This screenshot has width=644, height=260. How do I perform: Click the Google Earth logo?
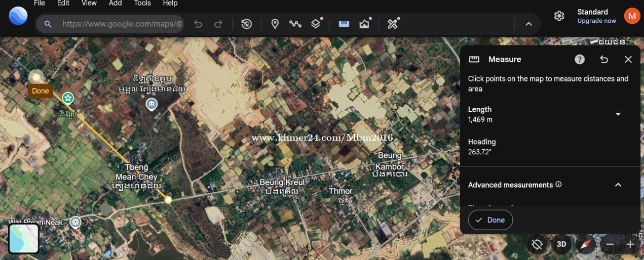(18, 16)
